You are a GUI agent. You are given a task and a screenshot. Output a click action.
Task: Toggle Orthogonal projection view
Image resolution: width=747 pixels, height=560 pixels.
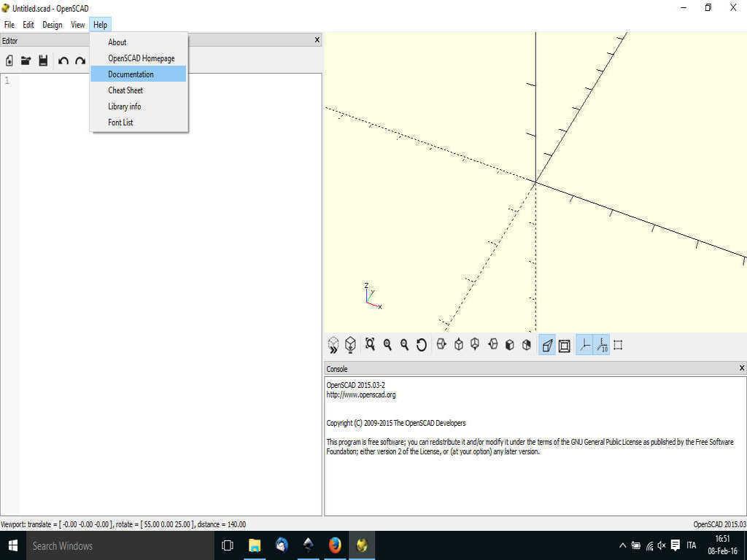coord(565,346)
